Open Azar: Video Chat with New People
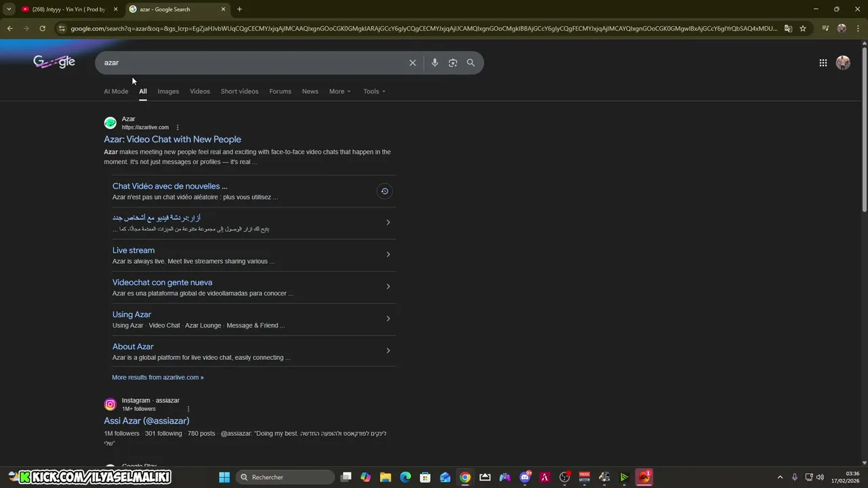Image resolution: width=868 pixels, height=488 pixels. tap(172, 140)
